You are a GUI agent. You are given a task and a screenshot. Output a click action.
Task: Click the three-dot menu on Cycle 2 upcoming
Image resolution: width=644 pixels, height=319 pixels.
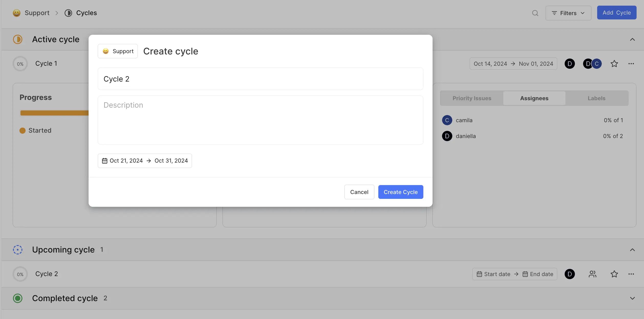tap(631, 274)
